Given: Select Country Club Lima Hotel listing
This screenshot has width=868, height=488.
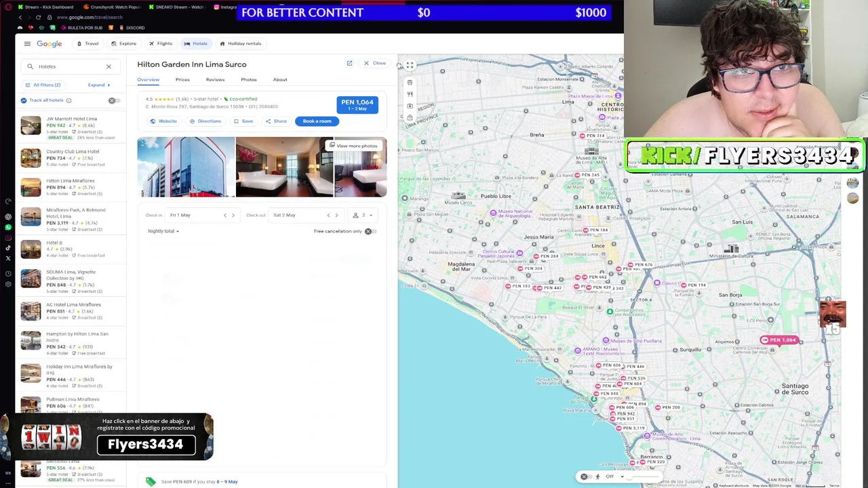Looking at the screenshot, I should click(73, 158).
